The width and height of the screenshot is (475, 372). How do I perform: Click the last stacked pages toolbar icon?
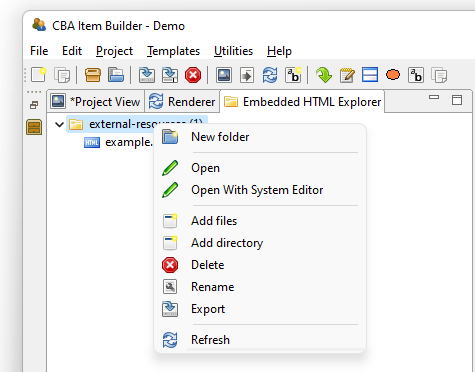coord(439,75)
